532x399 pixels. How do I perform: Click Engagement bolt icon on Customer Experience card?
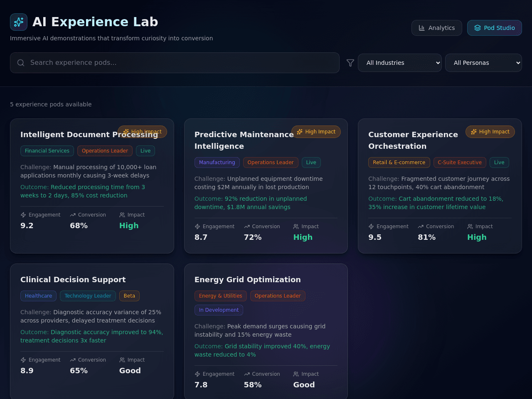[371, 227]
